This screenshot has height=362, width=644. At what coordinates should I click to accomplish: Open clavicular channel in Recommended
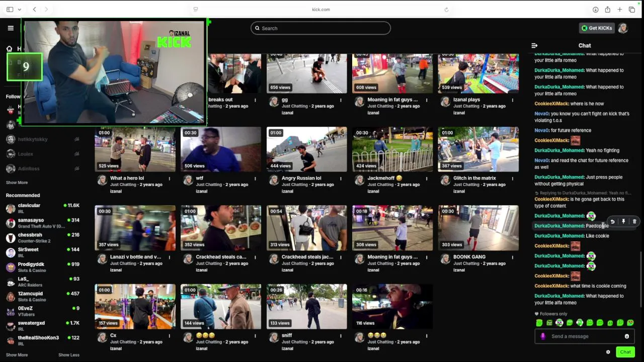43,208
